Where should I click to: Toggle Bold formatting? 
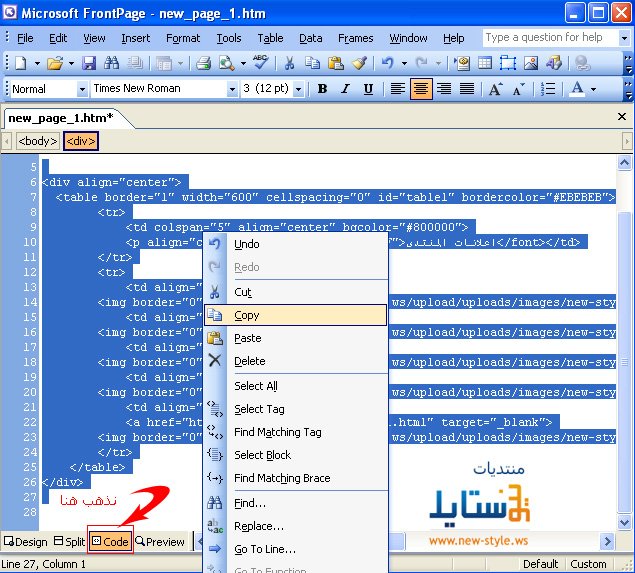click(x=322, y=89)
